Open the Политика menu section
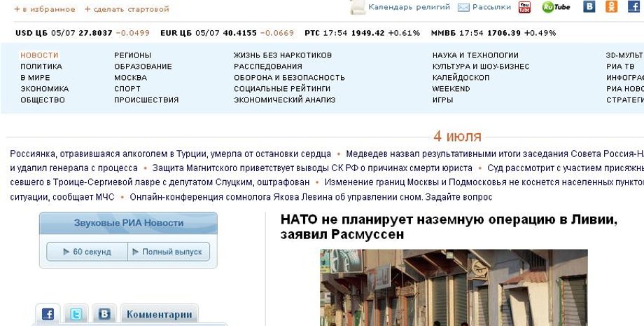 click(x=41, y=67)
